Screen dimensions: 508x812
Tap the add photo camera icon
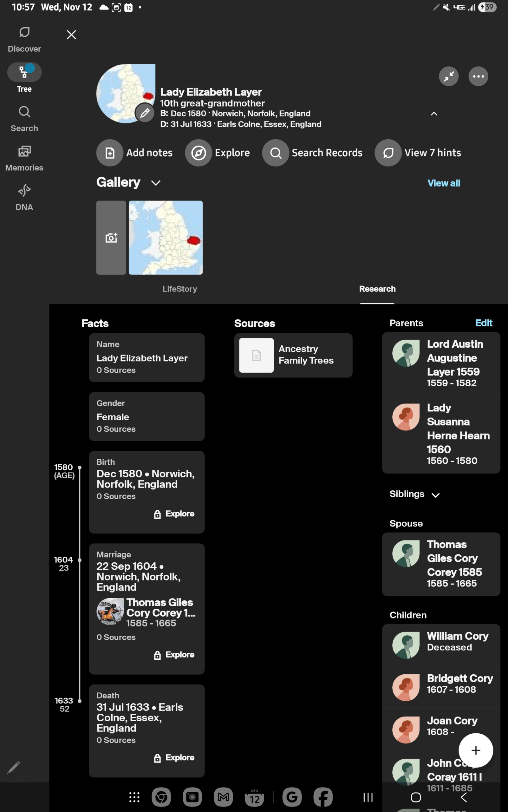click(x=111, y=238)
